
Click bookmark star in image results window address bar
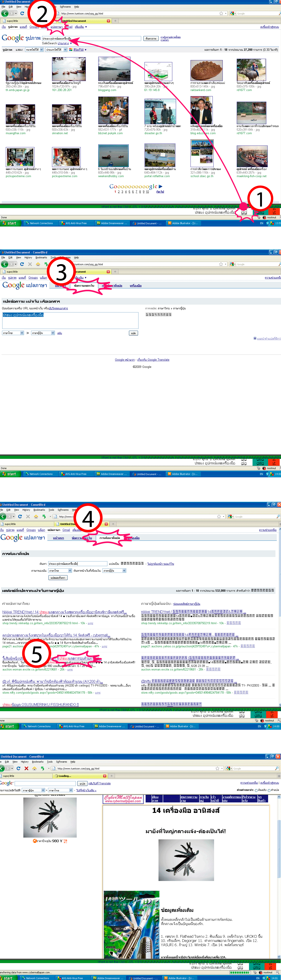tap(221, 13)
